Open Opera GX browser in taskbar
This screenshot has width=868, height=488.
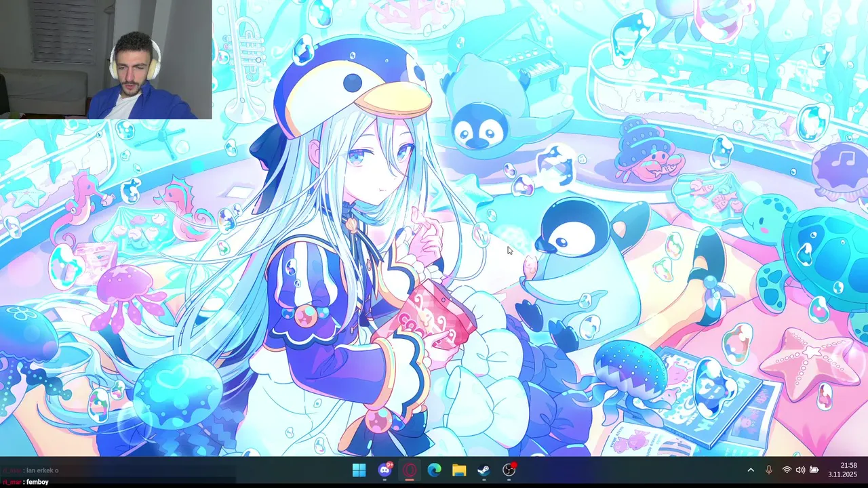coord(410,470)
